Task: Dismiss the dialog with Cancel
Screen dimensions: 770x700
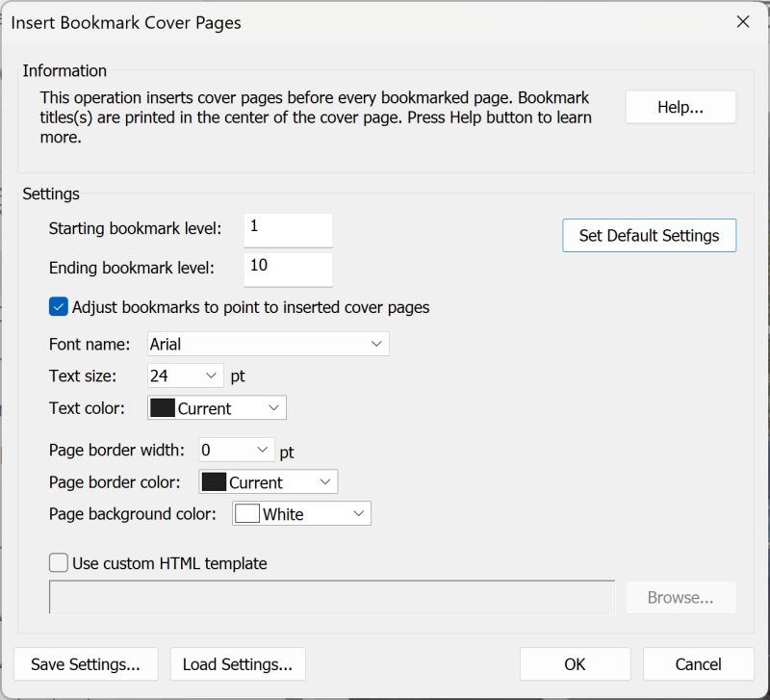Action: pyautogui.click(x=698, y=664)
